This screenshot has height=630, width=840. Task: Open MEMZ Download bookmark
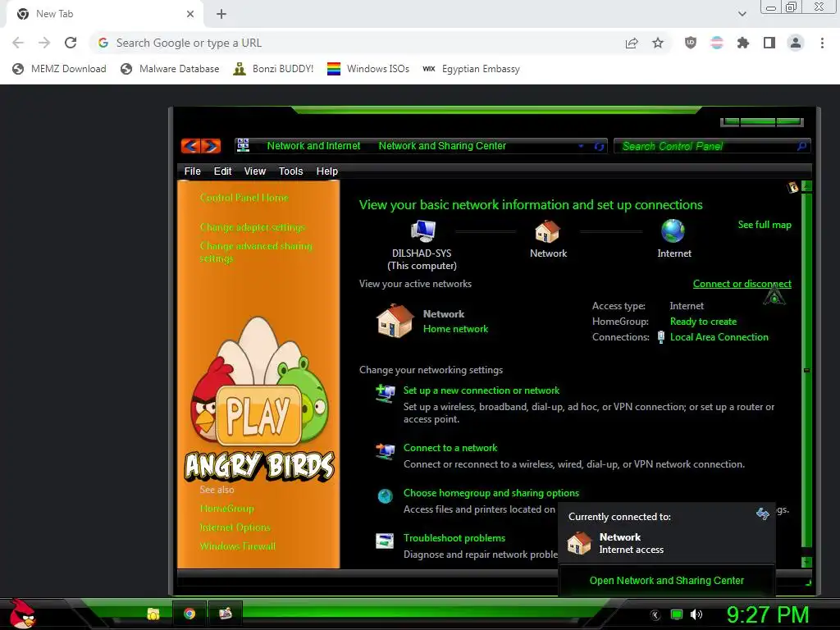click(59, 69)
